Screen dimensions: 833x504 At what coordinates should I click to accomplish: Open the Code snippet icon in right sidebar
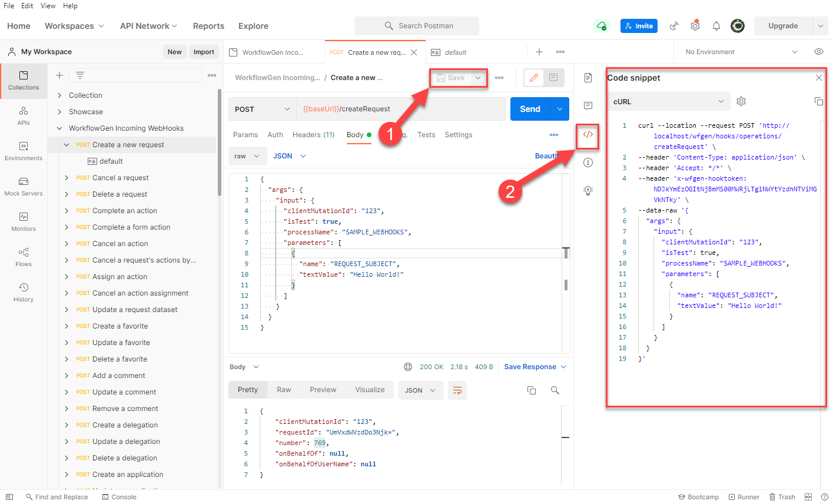(588, 134)
